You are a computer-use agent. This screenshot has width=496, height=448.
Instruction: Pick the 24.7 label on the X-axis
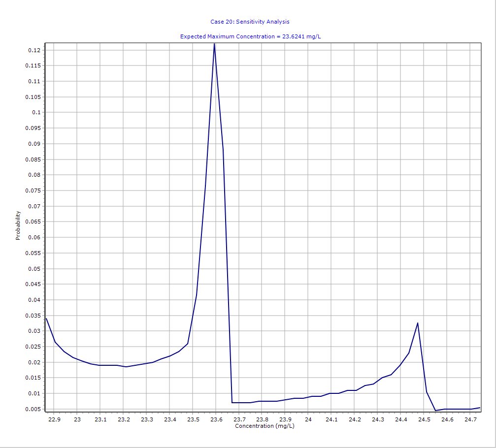pos(470,419)
